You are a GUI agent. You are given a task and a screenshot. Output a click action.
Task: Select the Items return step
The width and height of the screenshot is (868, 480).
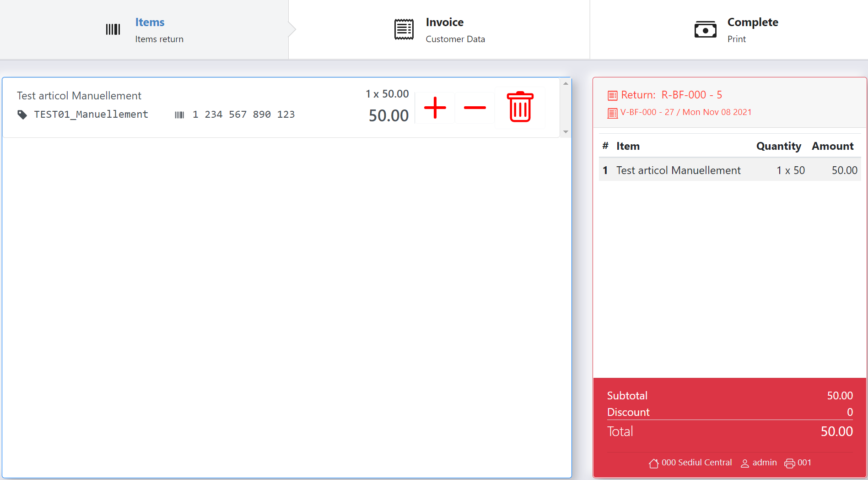click(144, 30)
